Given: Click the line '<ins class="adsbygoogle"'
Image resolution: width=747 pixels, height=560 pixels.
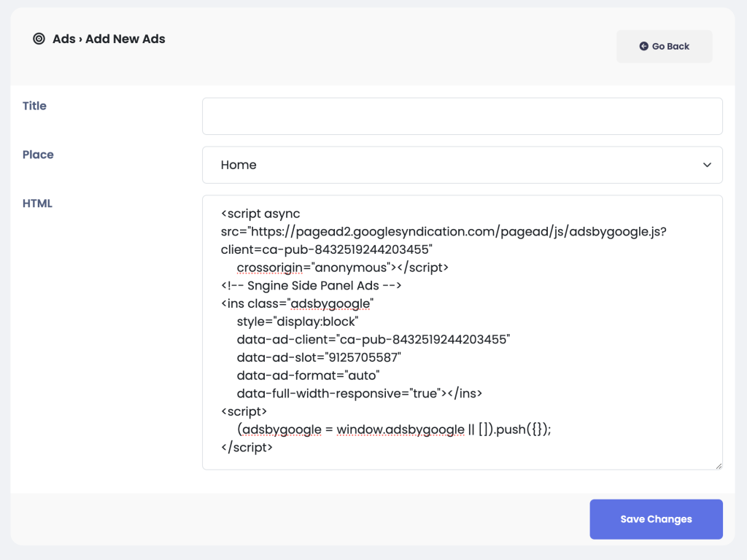Looking at the screenshot, I should (298, 304).
